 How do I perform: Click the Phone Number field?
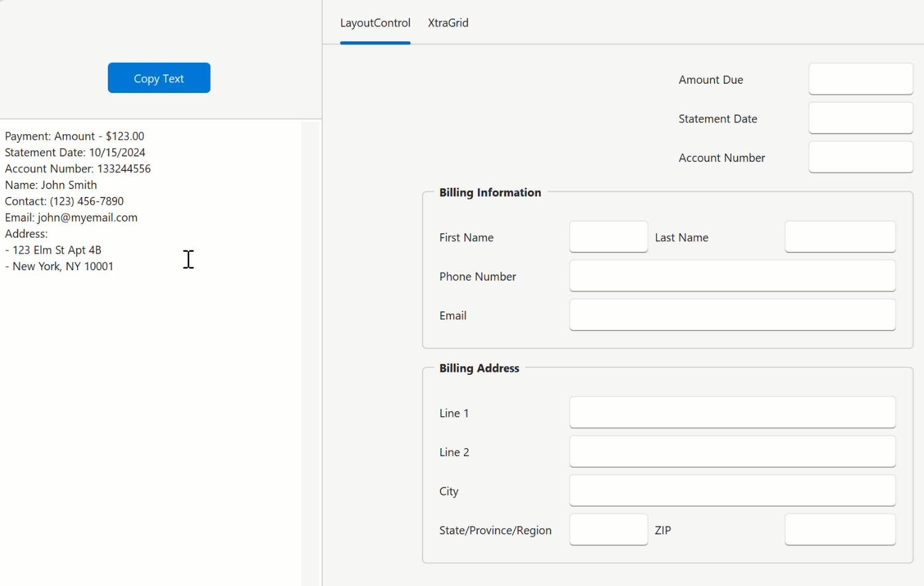pos(732,276)
